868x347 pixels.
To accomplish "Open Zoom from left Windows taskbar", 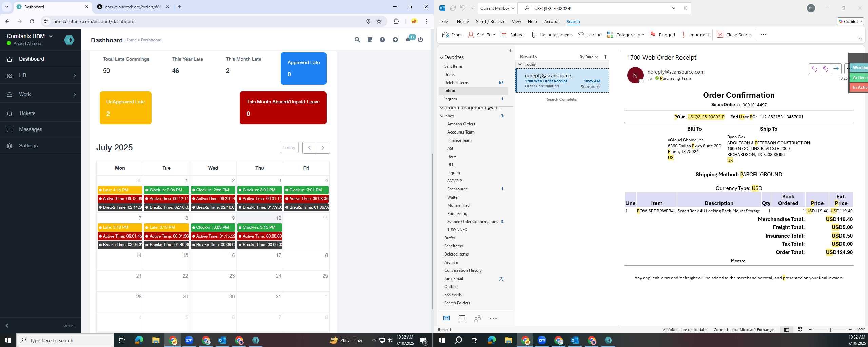I will pos(189,340).
